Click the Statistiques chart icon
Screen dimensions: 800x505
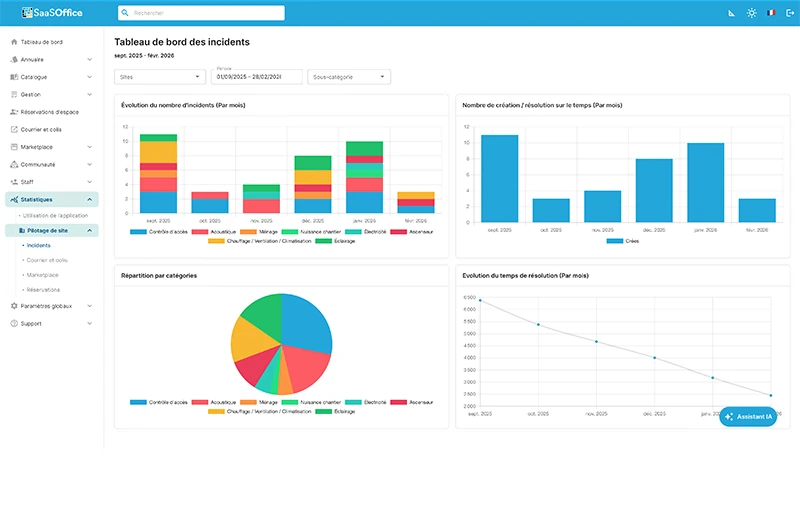tap(14, 199)
